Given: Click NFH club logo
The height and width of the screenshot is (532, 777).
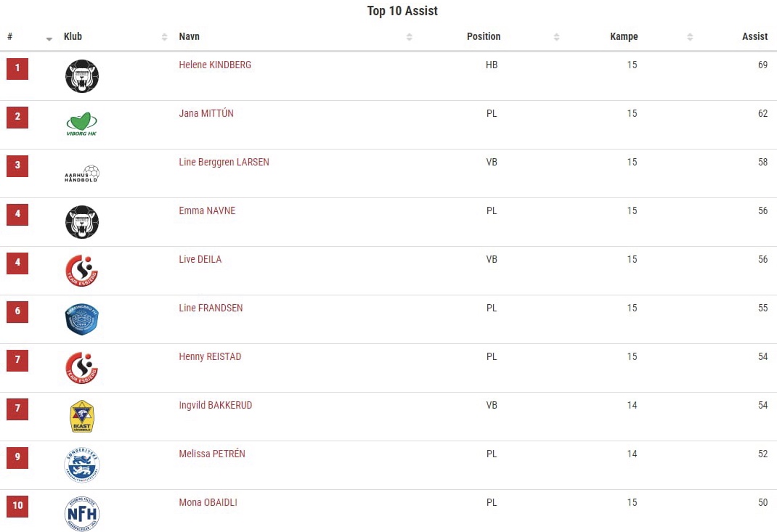Looking at the screenshot, I should [82, 514].
